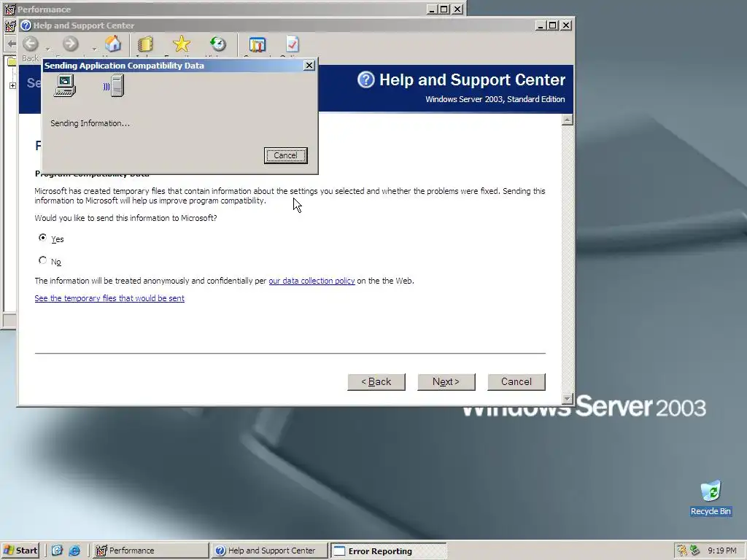The height and width of the screenshot is (560, 747).
Task: Launch Internet Explorer from quick launch
Action: pos(74,551)
